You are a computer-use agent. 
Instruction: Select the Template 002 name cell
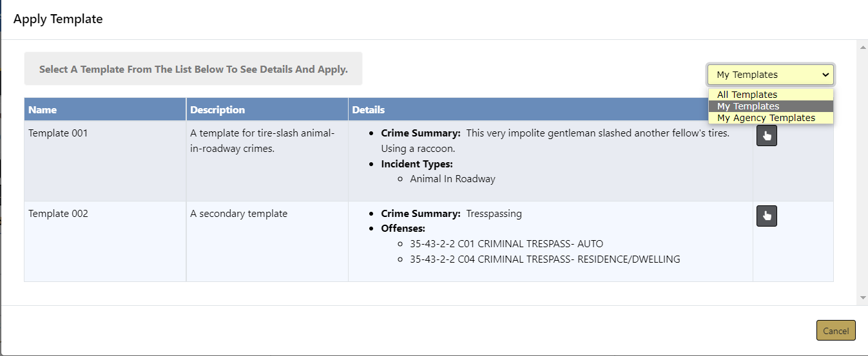point(58,214)
